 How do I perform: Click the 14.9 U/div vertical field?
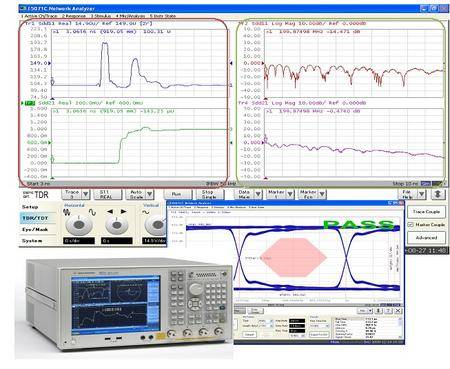(153, 241)
